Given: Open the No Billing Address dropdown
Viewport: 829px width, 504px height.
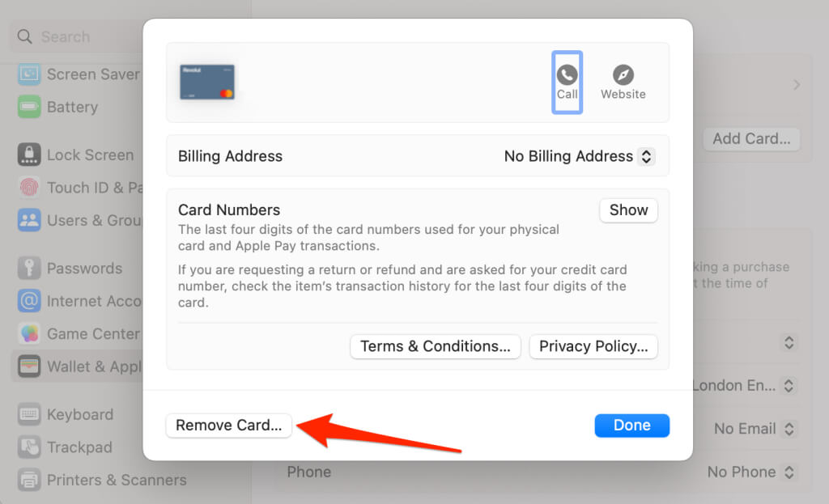Looking at the screenshot, I should click(580, 156).
